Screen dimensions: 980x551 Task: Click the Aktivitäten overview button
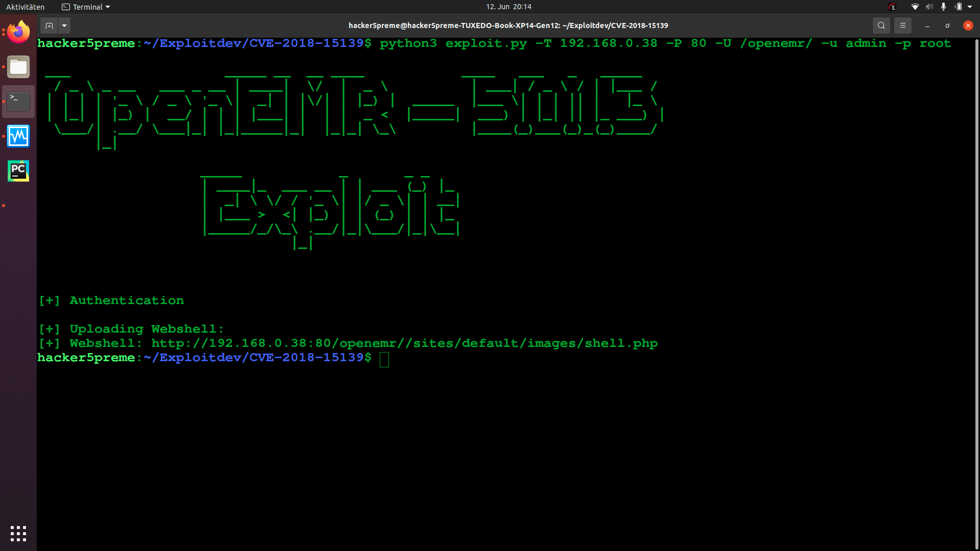[x=26, y=7]
